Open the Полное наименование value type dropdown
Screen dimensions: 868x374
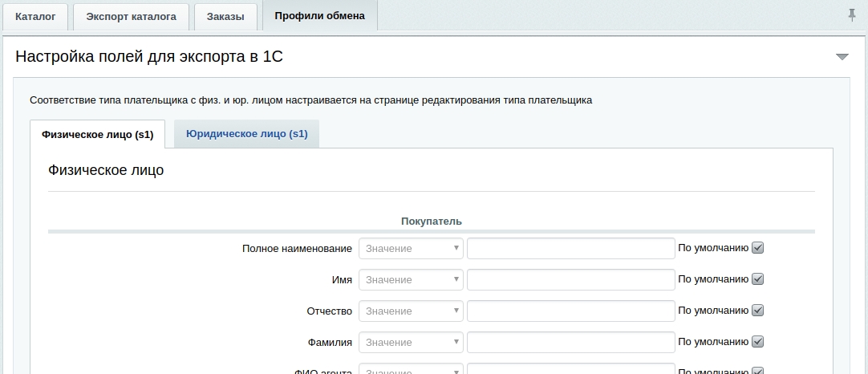pyautogui.click(x=411, y=249)
